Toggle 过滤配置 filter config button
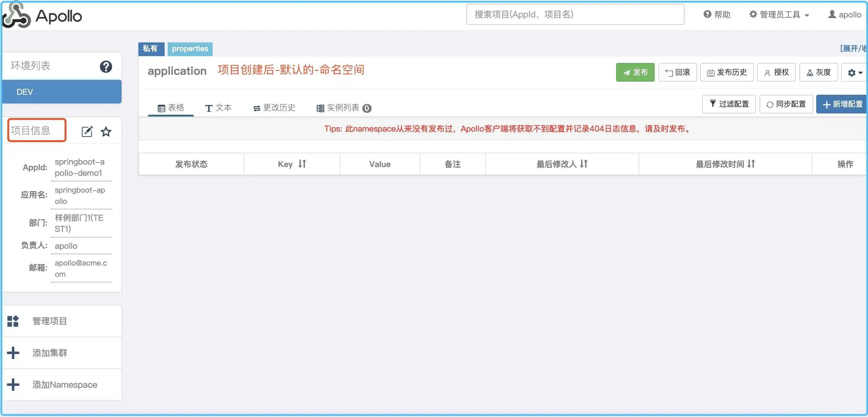The image size is (868, 417). click(729, 104)
